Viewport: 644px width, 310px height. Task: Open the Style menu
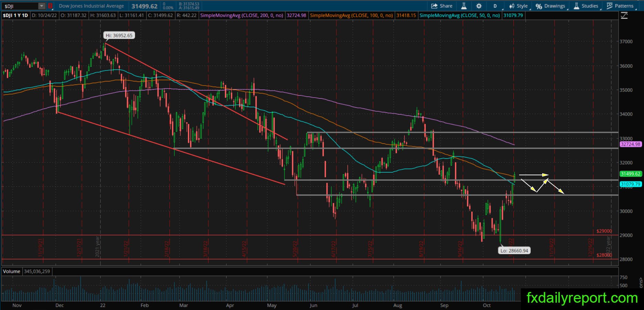[518, 6]
